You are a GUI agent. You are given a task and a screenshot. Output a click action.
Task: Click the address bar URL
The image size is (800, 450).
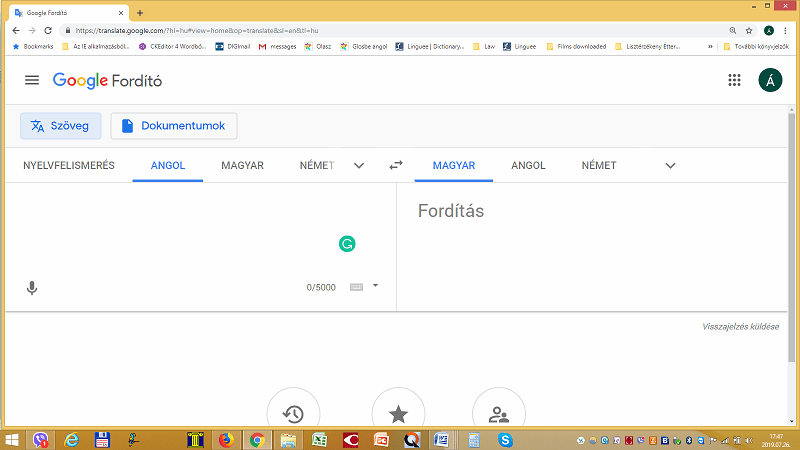(x=197, y=31)
